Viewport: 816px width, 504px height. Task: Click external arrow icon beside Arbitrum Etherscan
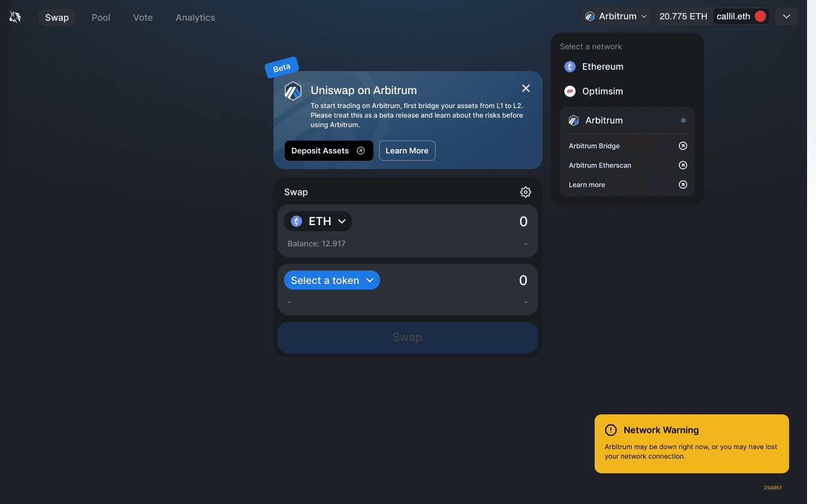683,165
